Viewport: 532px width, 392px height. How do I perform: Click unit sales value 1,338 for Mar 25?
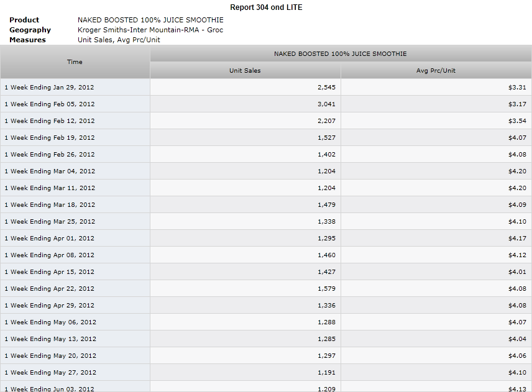[326, 221]
